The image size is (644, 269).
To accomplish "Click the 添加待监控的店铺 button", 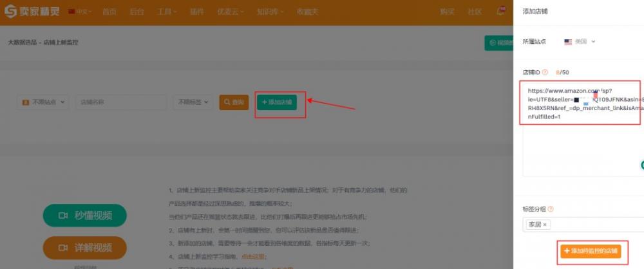I will click(590, 250).
